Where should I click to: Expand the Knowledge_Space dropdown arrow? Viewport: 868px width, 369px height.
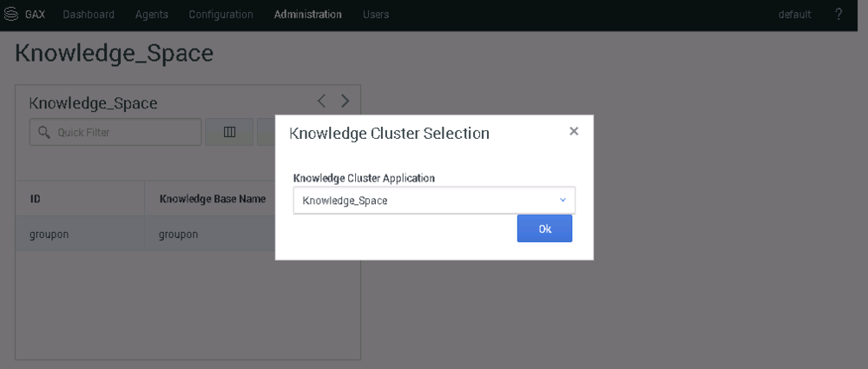tap(563, 200)
